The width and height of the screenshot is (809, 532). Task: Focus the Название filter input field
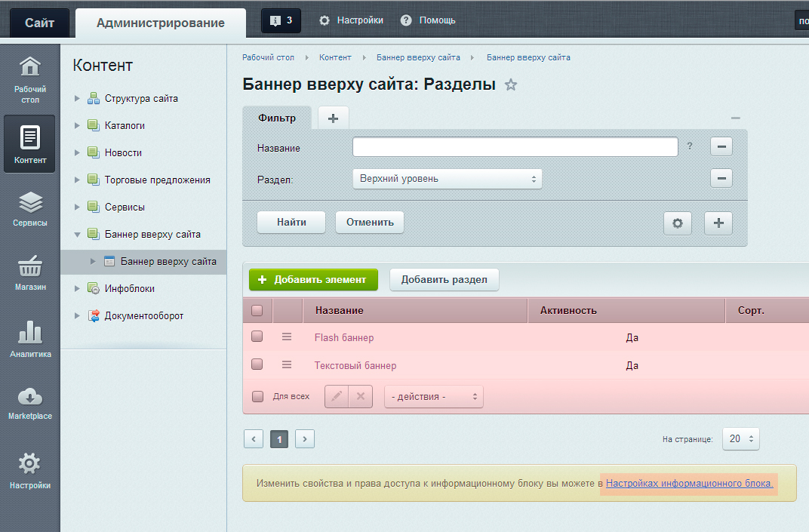(x=515, y=146)
